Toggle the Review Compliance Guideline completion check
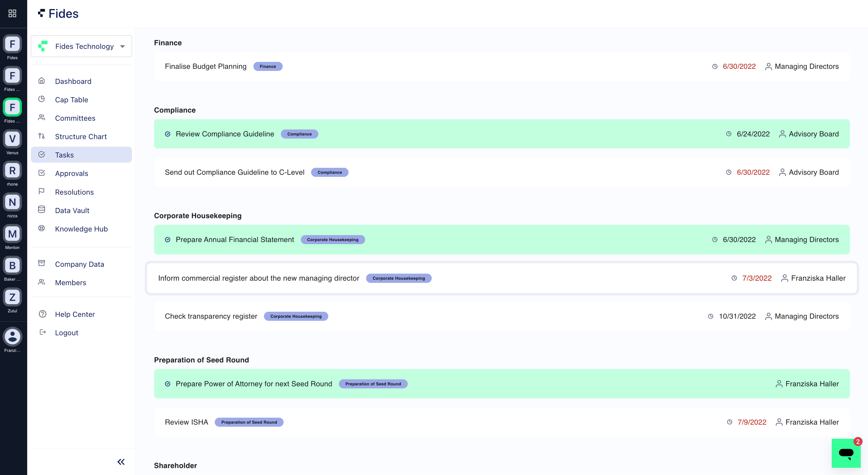Image resolution: width=868 pixels, height=475 pixels. click(x=167, y=134)
